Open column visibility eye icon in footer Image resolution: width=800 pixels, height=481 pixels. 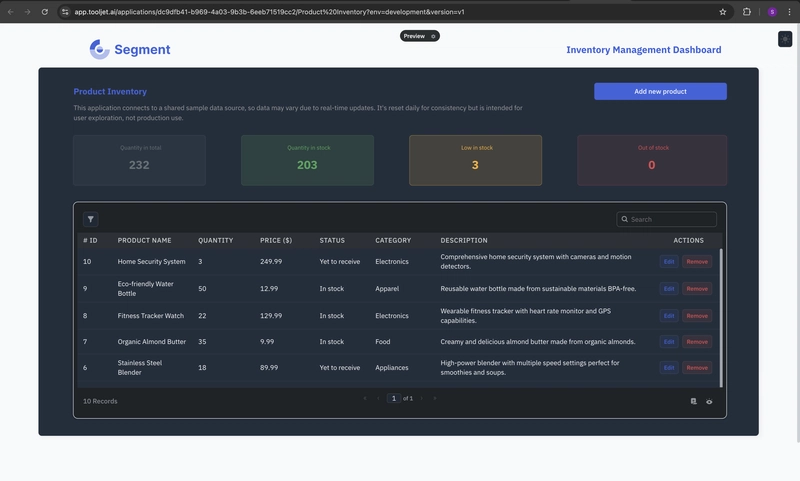[709, 401]
